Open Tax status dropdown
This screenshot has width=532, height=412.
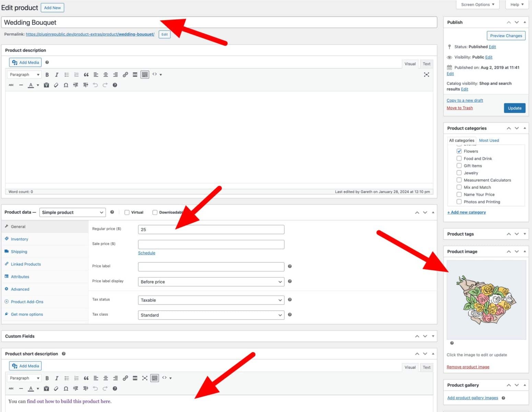pos(211,300)
